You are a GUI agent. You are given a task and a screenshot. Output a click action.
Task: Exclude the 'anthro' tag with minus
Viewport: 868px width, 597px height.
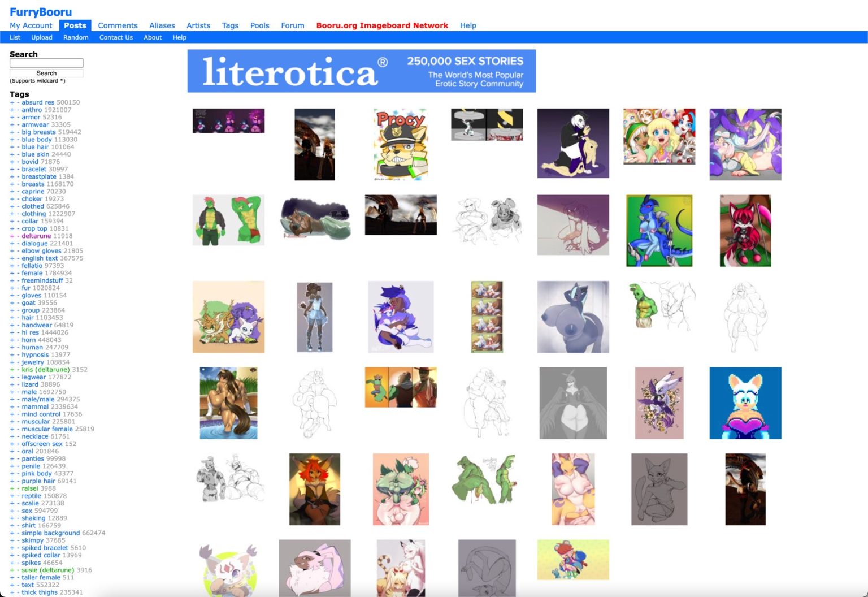pyautogui.click(x=18, y=110)
